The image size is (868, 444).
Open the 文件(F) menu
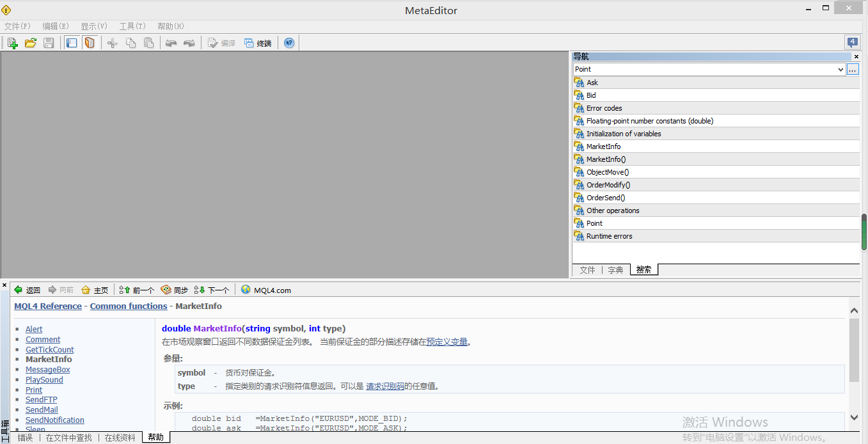(x=17, y=26)
